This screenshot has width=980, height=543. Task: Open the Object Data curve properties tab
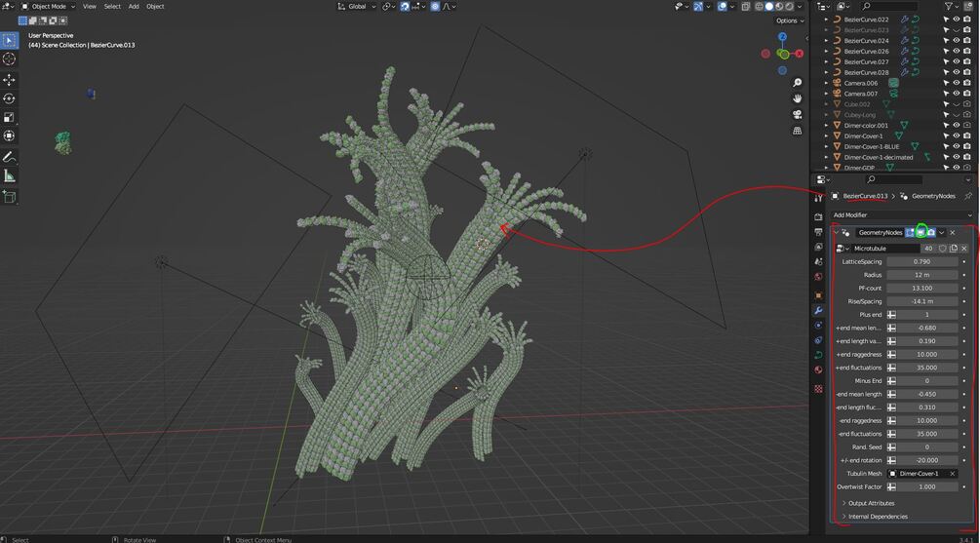[818, 355]
